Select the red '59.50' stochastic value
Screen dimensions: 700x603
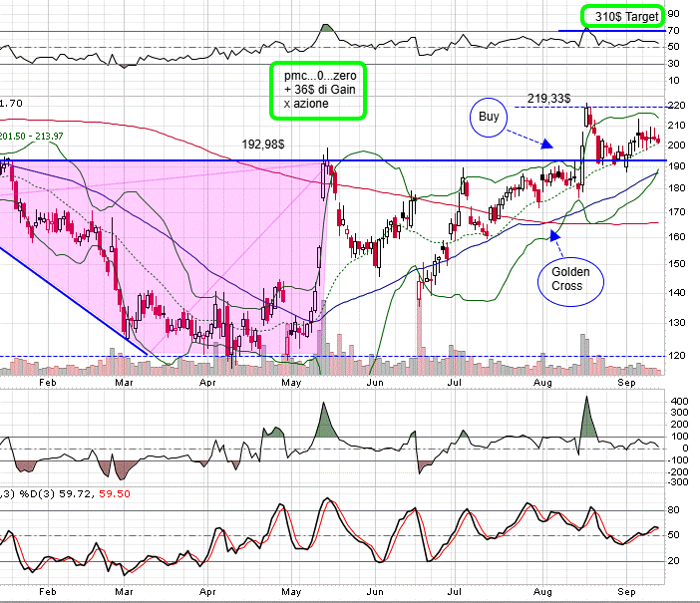(115, 493)
